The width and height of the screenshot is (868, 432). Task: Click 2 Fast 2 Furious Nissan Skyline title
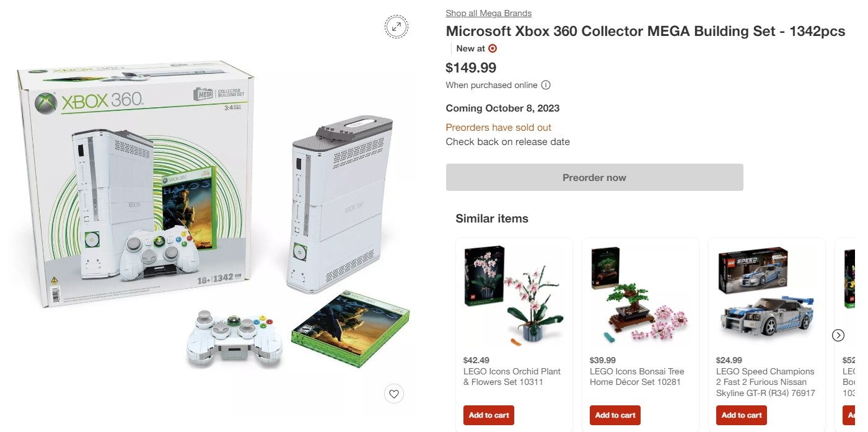(765, 382)
